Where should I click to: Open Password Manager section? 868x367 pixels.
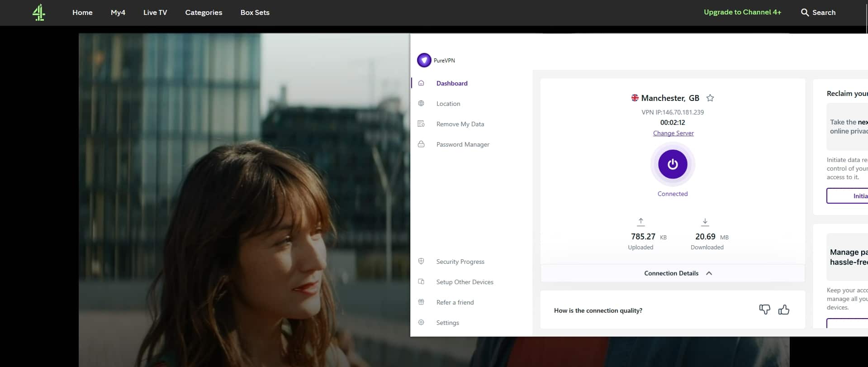pyautogui.click(x=463, y=144)
